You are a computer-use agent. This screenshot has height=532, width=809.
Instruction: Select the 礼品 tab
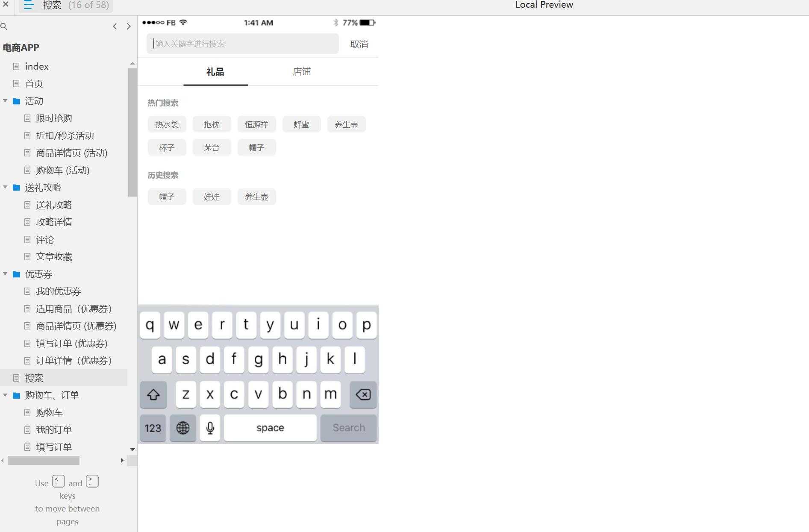[215, 71]
